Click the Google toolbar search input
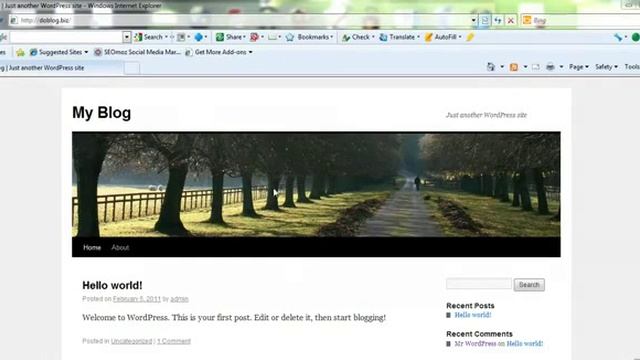Viewport: 640px width, 360px height. (66, 37)
